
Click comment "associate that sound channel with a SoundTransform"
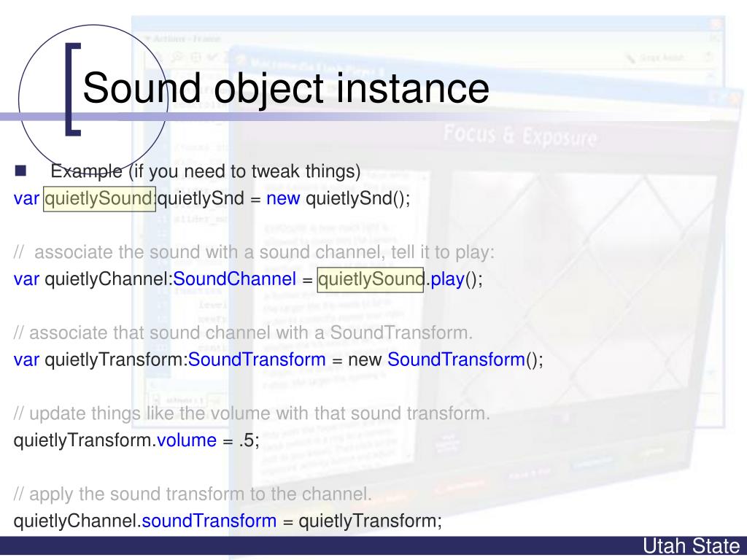click(x=243, y=332)
